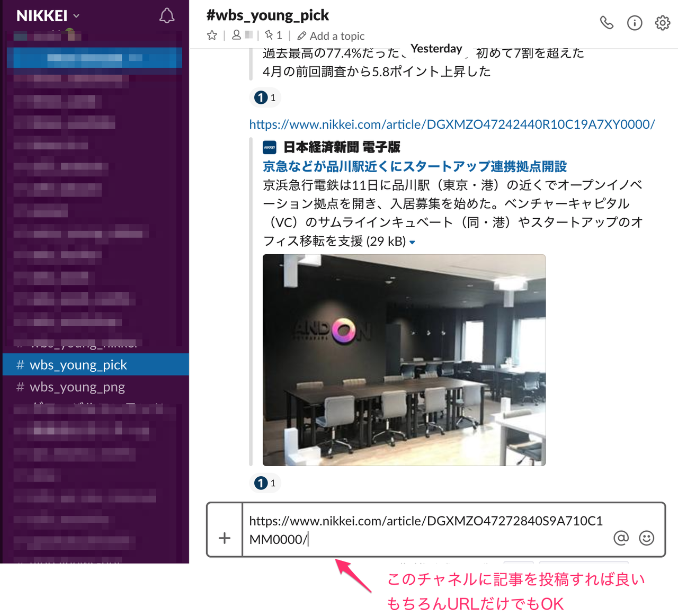Click the reaction under the 77.4% message
This screenshot has height=616, width=678.
[x=265, y=97]
